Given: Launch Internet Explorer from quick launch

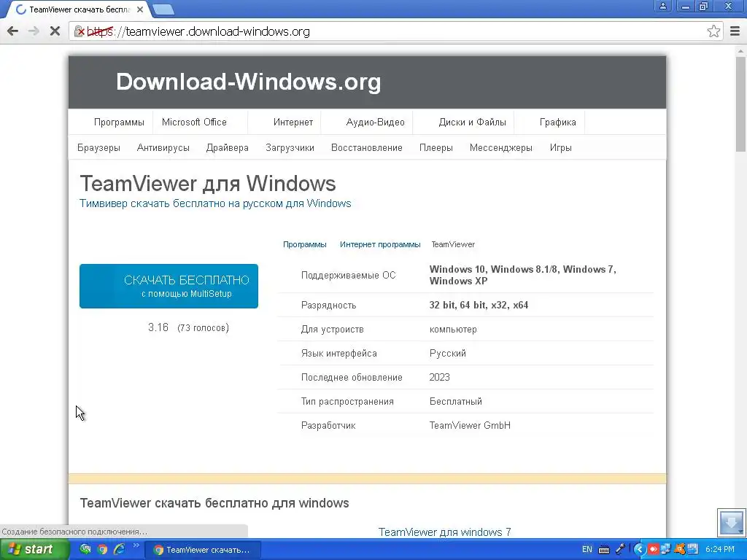Looking at the screenshot, I should 119,549.
